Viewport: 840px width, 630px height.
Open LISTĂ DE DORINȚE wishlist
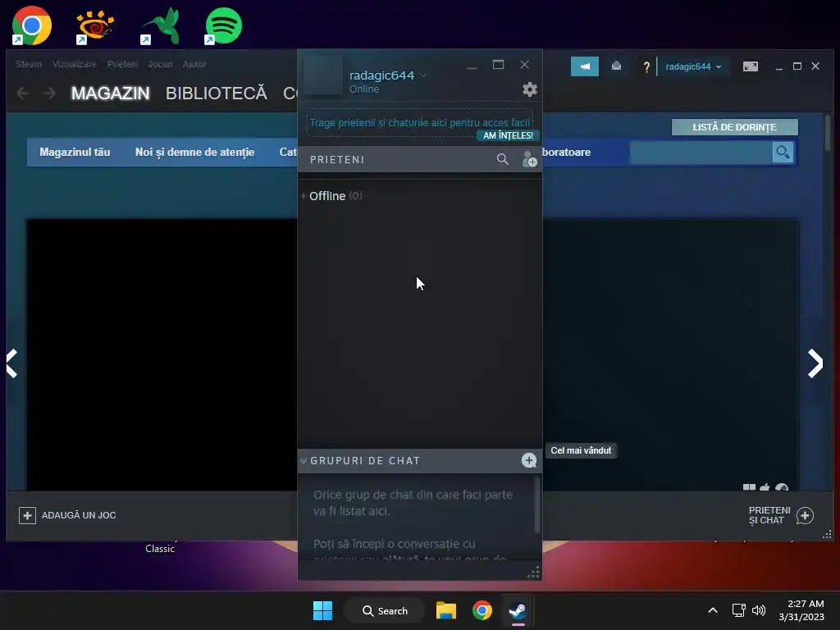pos(734,127)
